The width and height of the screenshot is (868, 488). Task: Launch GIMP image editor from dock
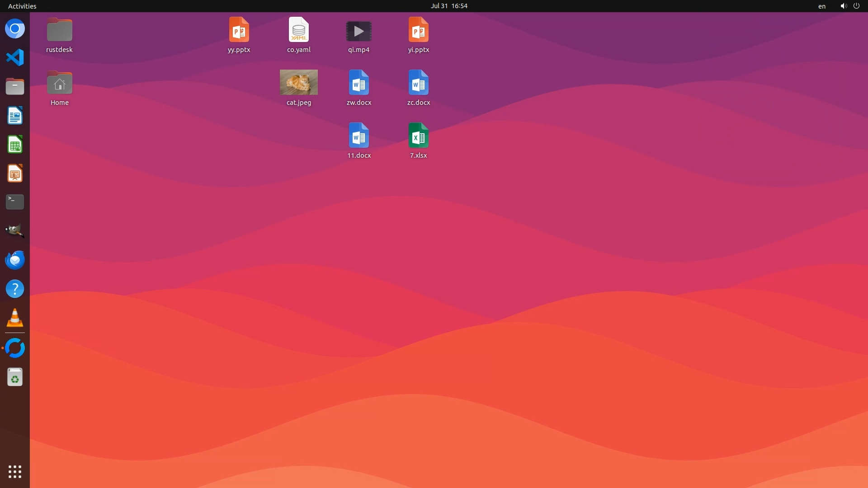(x=15, y=231)
